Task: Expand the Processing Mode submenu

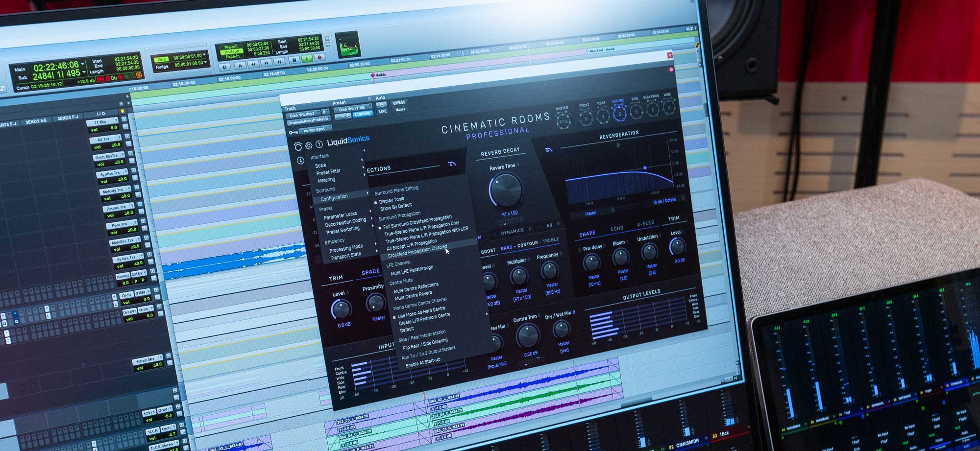Action: click(x=346, y=248)
